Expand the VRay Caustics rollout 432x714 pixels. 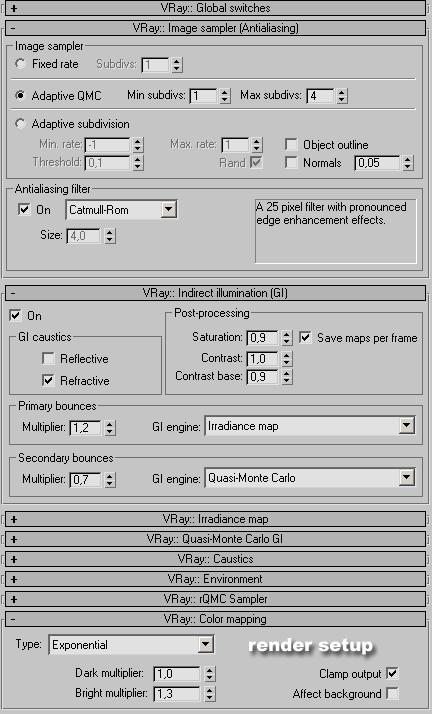(215, 559)
